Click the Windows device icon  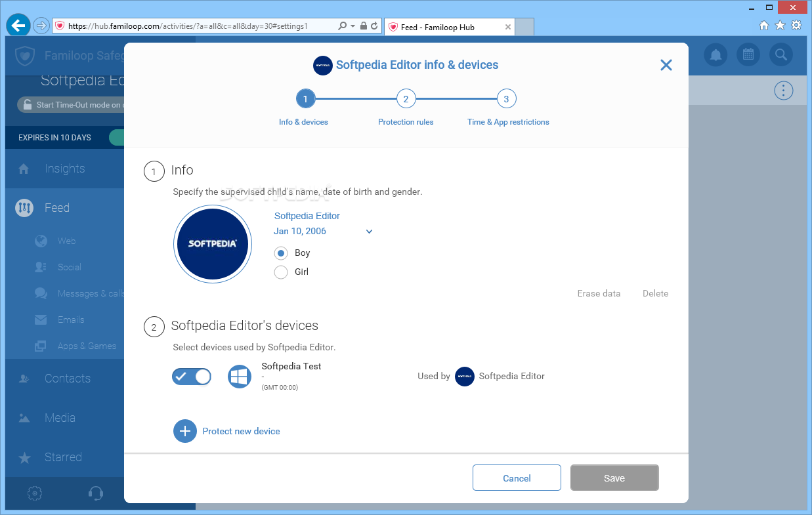(240, 377)
